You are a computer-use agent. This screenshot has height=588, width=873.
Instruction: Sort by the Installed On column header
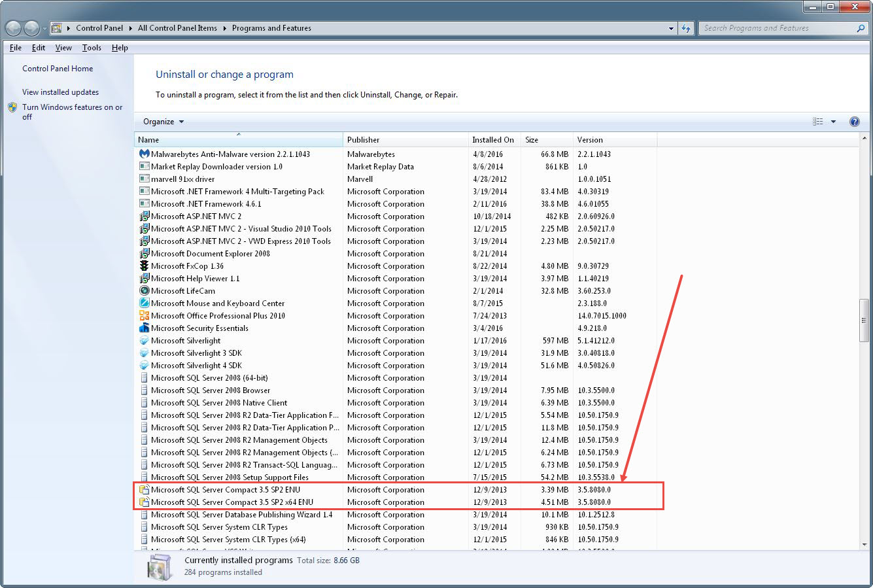(494, 140)
